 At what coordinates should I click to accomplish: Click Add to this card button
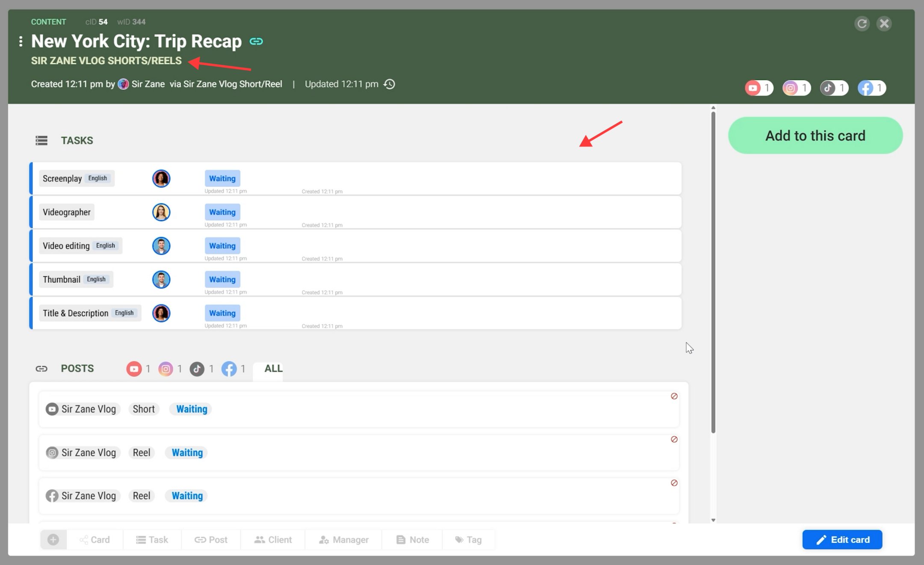[815, 136]
